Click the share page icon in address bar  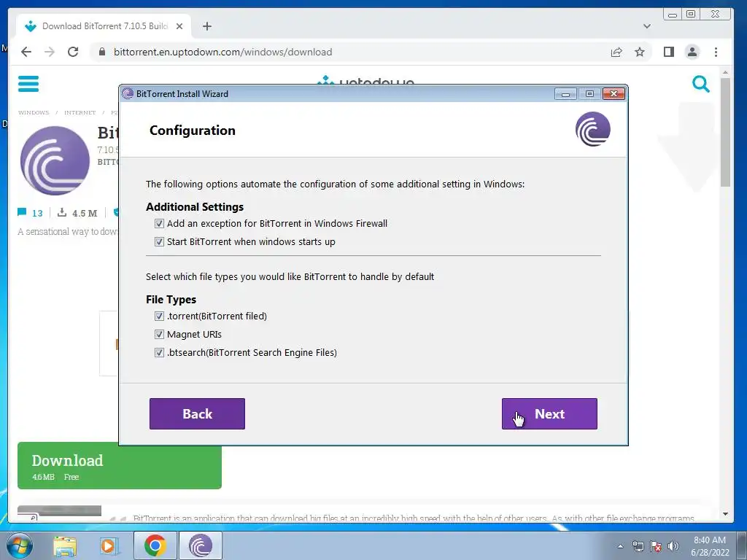click(616, 52)
